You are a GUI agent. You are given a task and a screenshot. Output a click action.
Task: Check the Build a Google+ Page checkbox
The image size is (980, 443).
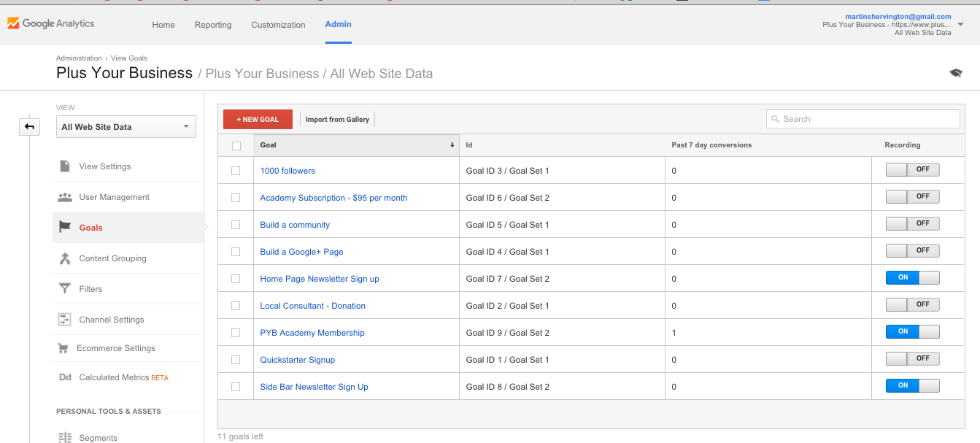(x=236, y=252)
